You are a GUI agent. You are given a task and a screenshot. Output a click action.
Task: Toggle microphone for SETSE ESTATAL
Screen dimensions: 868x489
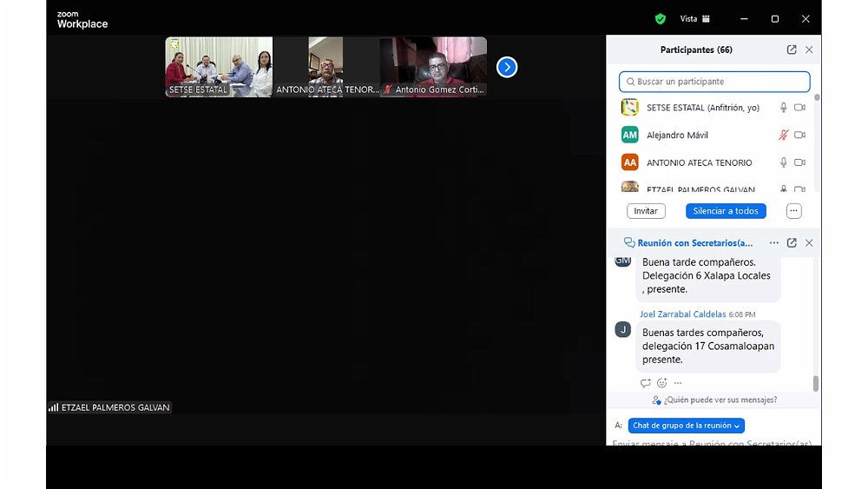click(783, 108)
